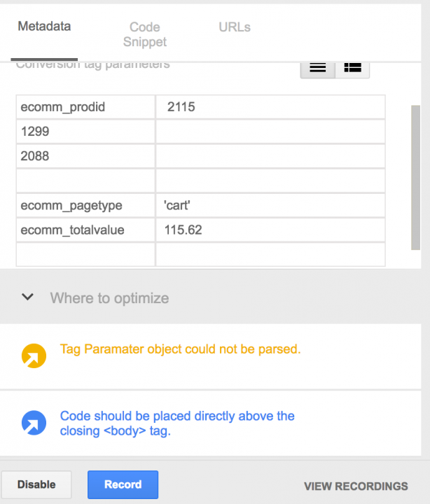Open VIEW RECORDINGS link
The width and height of the screenshot is (430, 504).
pos(356,486)
